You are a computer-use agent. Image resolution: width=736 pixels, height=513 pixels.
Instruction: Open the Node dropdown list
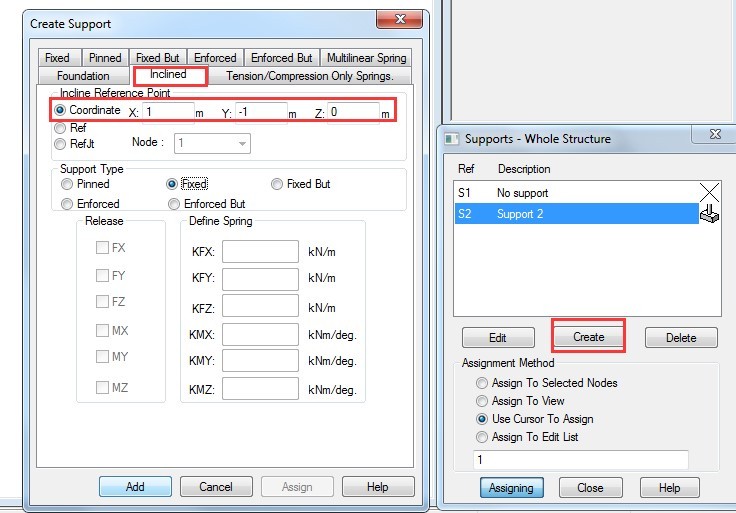coord(212,143)
